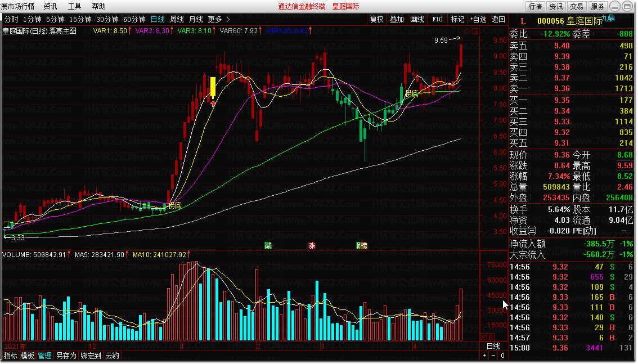Add stock to watchlist with +自选
Image resolution: width=638 pixels, height=364 pixels.
point(478,20)
